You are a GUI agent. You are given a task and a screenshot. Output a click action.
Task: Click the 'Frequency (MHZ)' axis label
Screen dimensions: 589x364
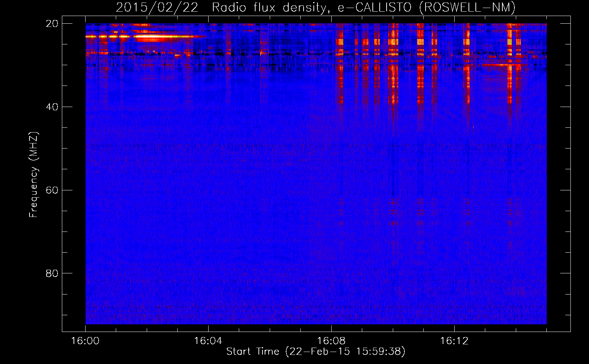click(x=33, y=175)
